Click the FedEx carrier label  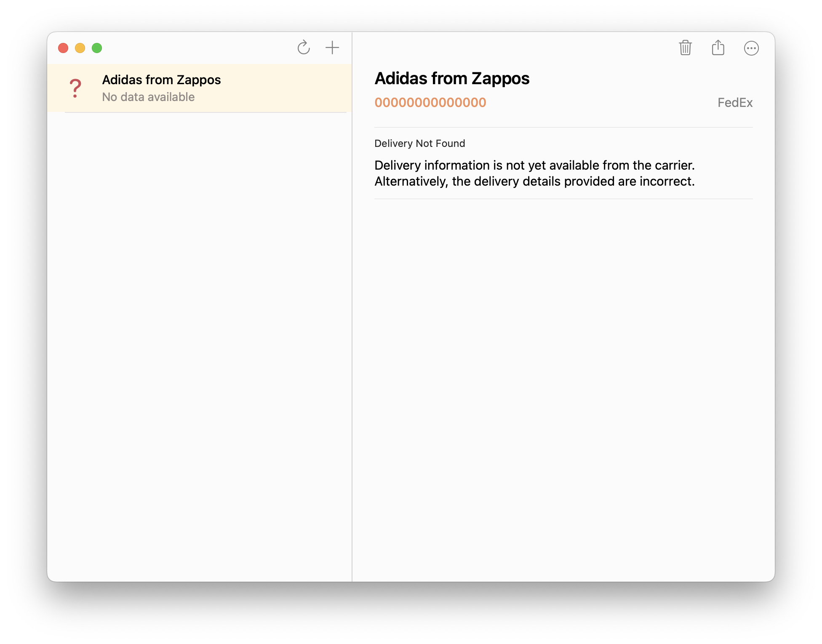point(735,103)
